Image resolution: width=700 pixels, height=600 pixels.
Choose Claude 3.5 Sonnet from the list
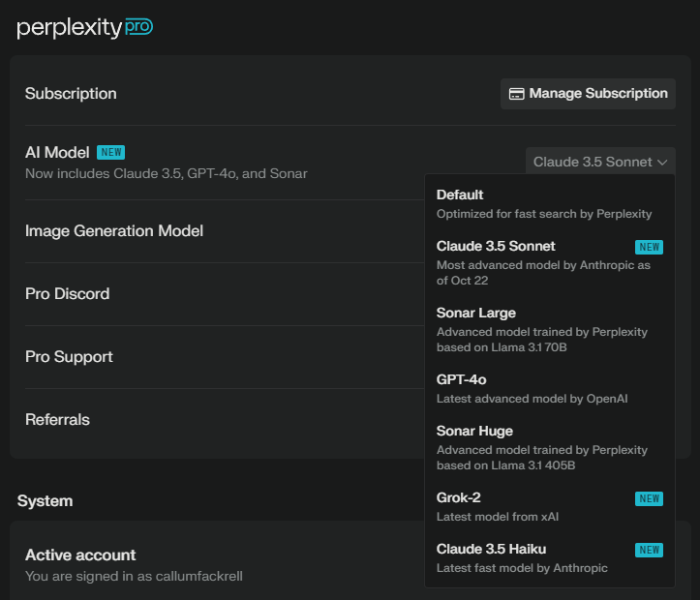(550, 263)
